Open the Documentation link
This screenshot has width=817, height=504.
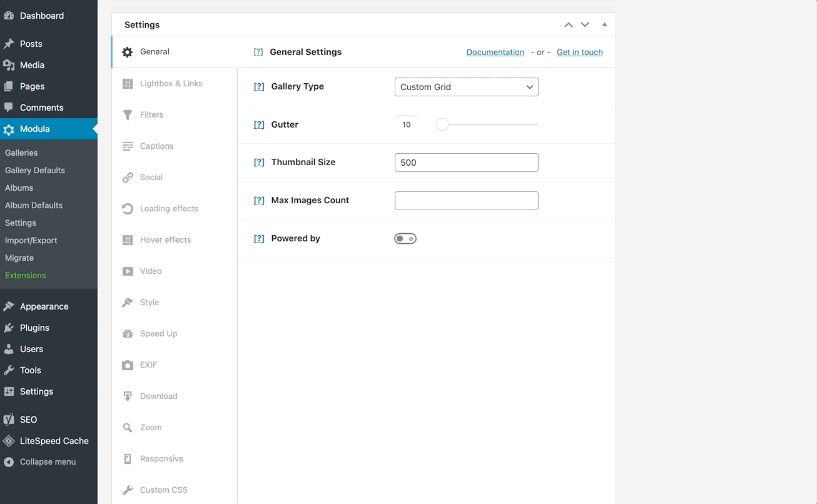coord(495,52)
